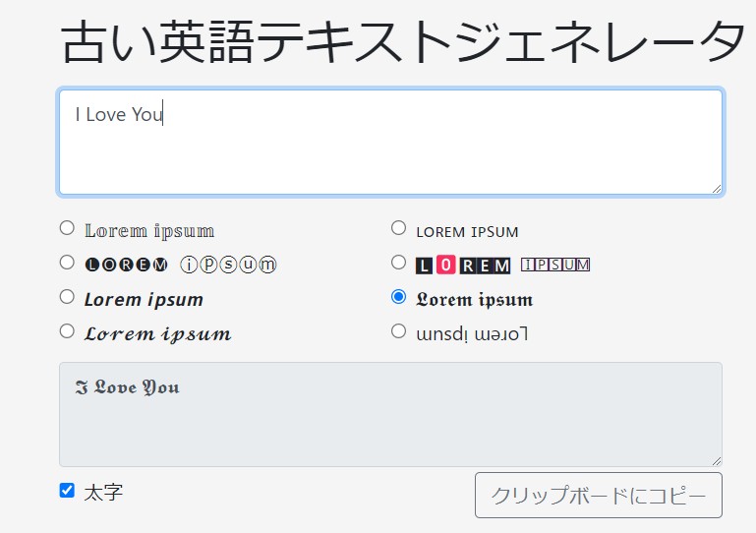
Task: Click the 古い英語テキストジェネレータ page heading
Action: pos(403,41)
